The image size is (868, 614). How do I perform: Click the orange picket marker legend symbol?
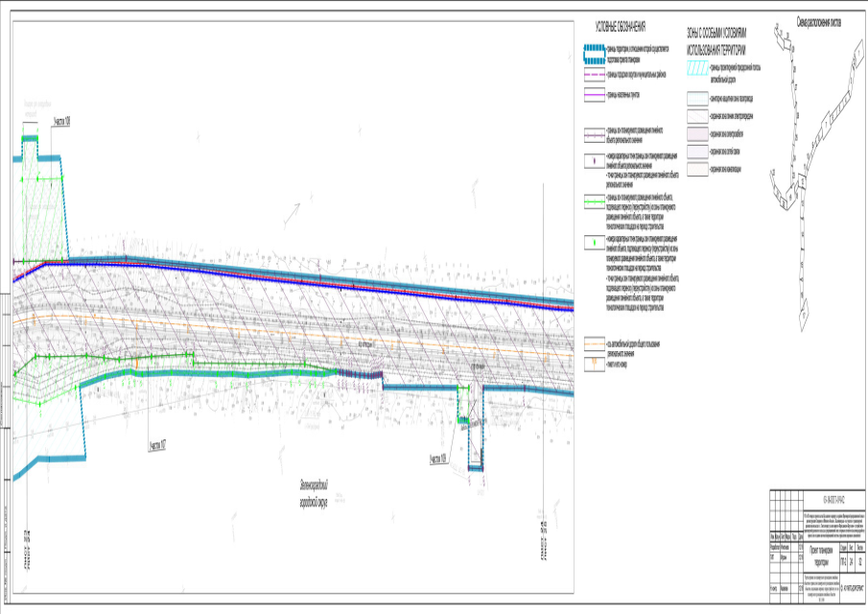click(x=593, y=364)
